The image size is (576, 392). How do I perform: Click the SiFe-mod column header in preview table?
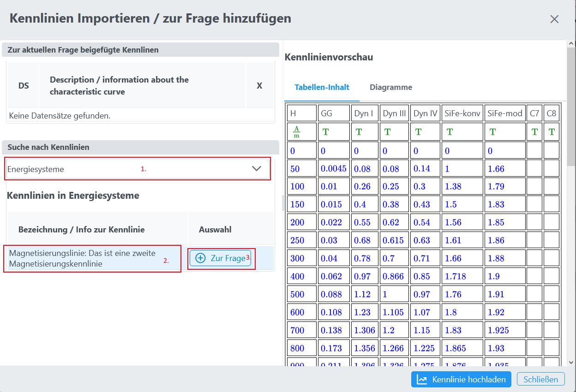tap(505, 113)
